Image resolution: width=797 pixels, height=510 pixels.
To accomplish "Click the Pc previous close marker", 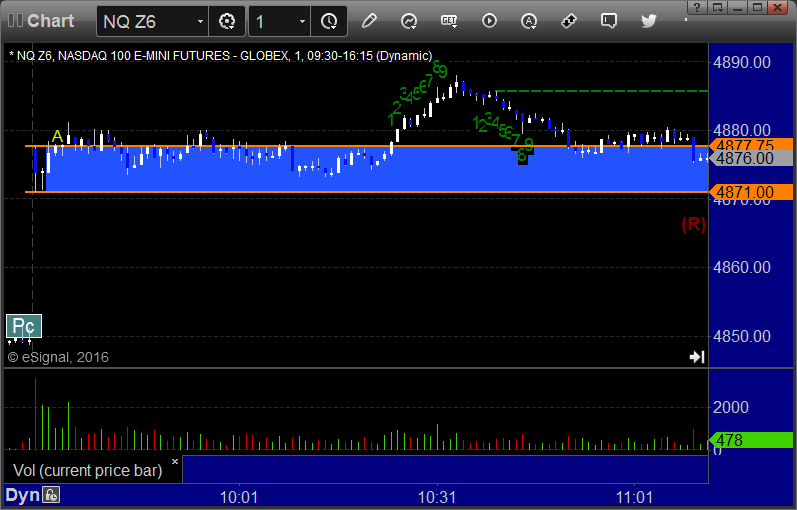I will tap(24, 326).
